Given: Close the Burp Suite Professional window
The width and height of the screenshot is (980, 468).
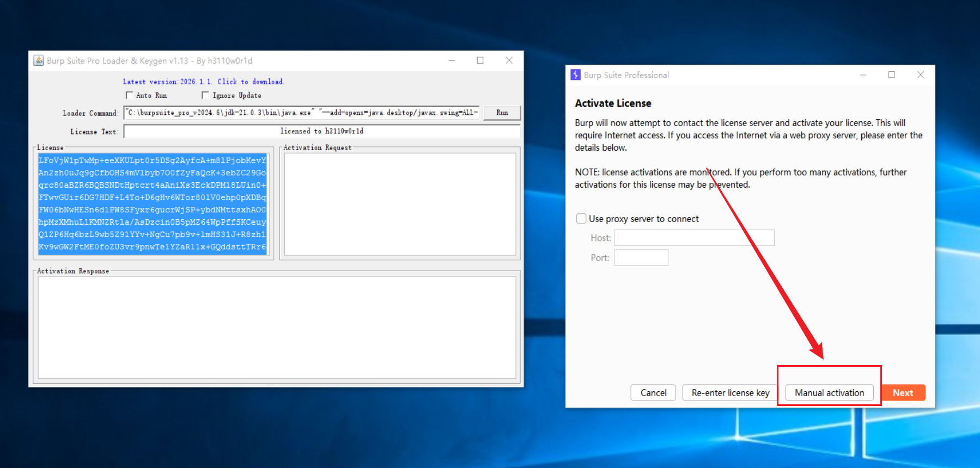Looking at the screenshot, I should point(920,75).
